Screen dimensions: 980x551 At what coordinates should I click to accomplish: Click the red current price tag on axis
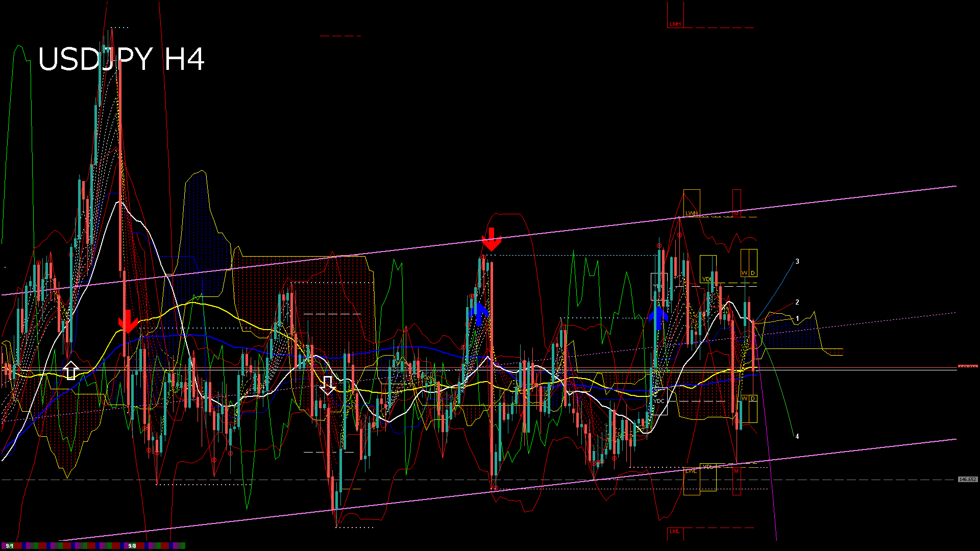pos(968,366)
